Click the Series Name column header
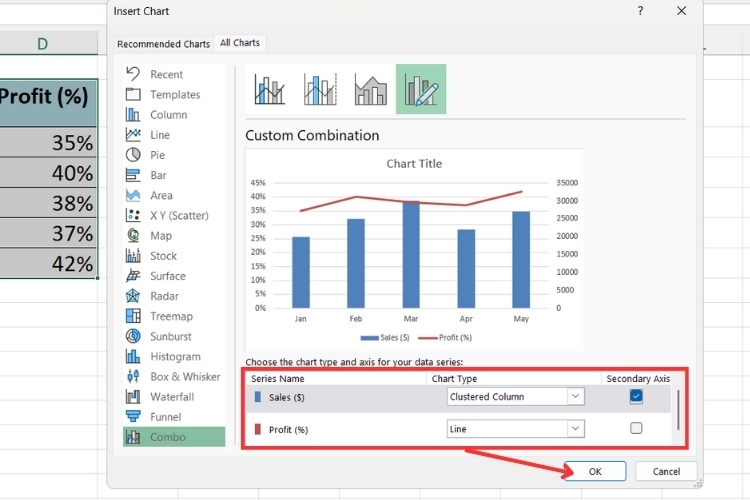 [277, 378]
